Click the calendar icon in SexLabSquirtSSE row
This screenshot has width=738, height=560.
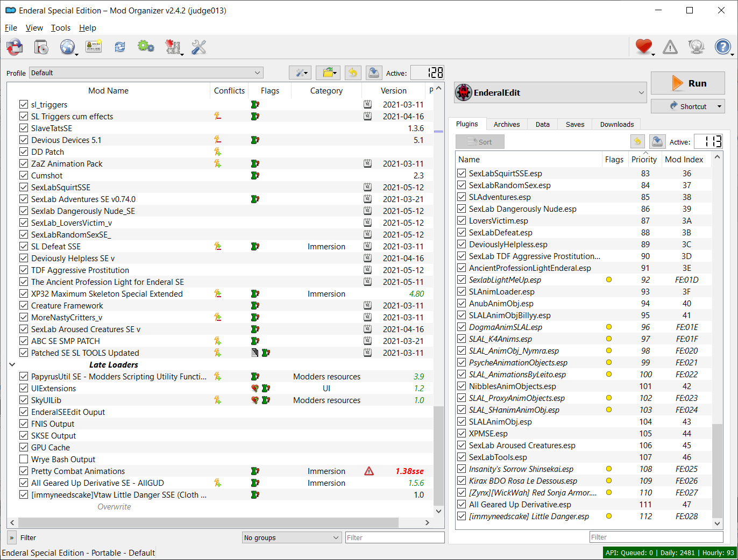(x=367, y=188)
